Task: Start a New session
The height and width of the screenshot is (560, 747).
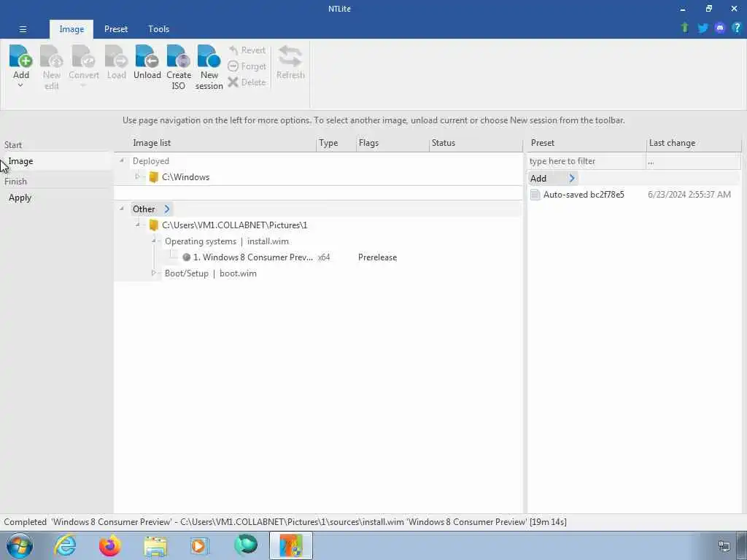Action: 209,67
